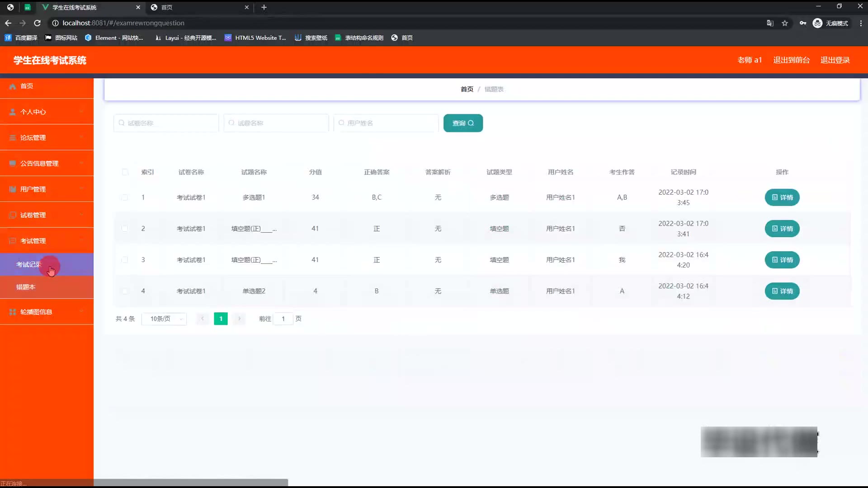
Task: Click the icon beside 试卷管理
Action: (13, 215)
